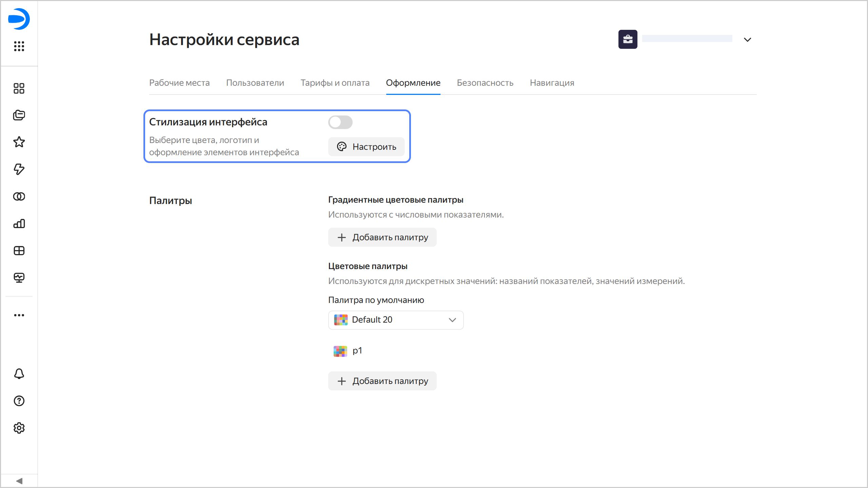Collapse the sidebar with the arrow
This screenshot has height=488, width=868.
[x=19, y=481]
